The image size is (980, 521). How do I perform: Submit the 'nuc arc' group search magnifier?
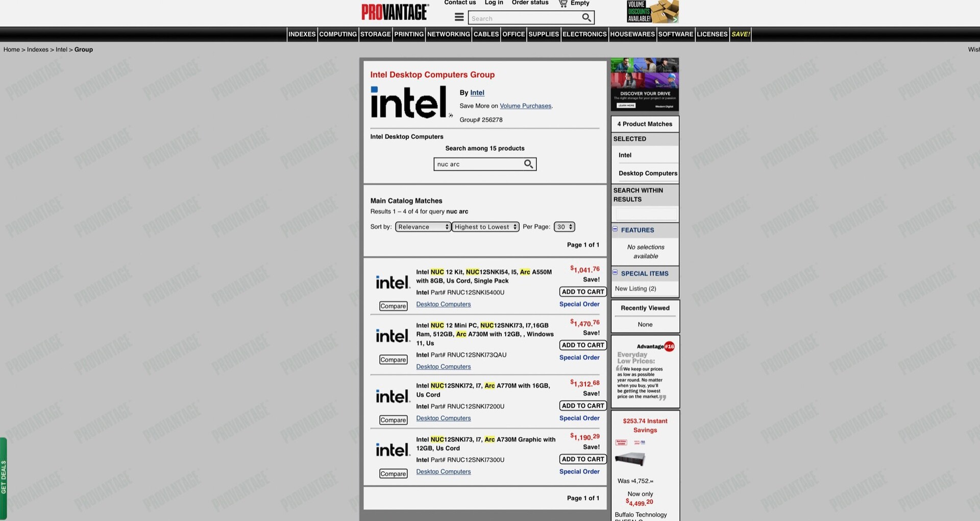529,164
